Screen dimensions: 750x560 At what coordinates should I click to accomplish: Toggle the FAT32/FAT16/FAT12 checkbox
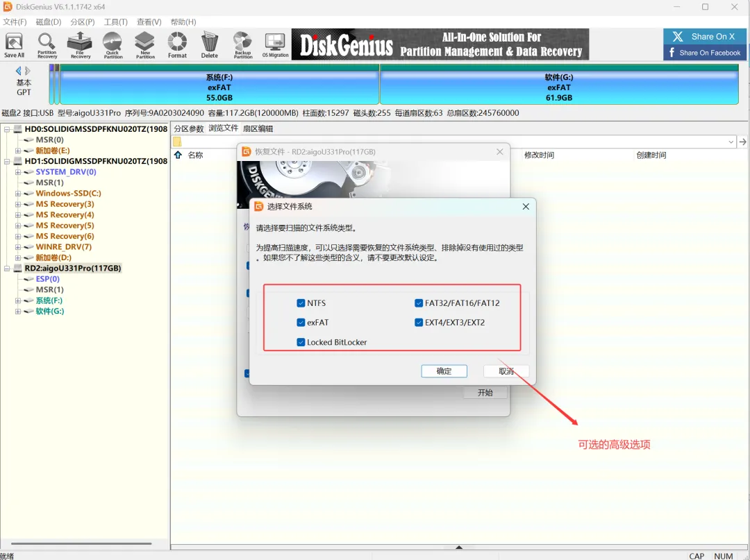point(419,303)
